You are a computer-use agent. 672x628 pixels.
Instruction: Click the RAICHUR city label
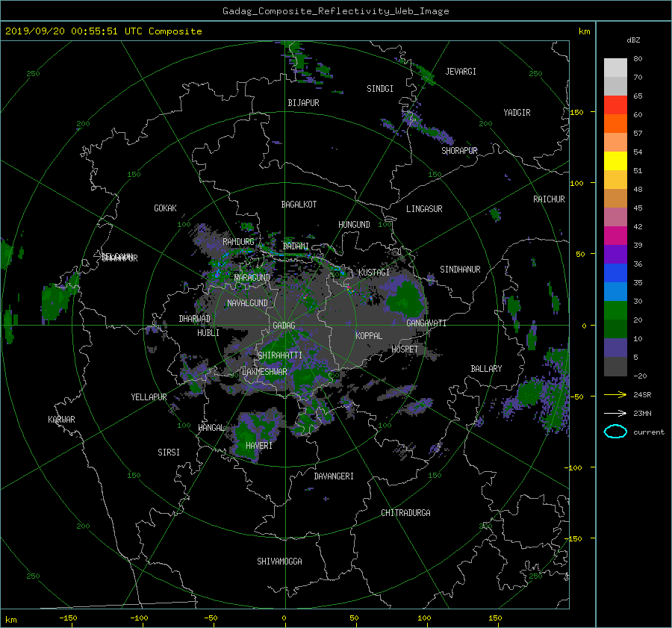tap(549, 199)
